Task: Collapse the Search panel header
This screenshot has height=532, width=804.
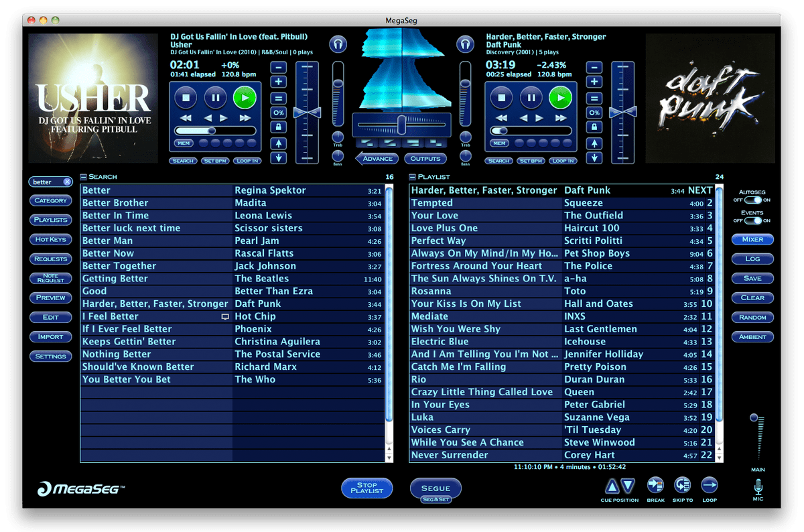Action: (83, 177)
